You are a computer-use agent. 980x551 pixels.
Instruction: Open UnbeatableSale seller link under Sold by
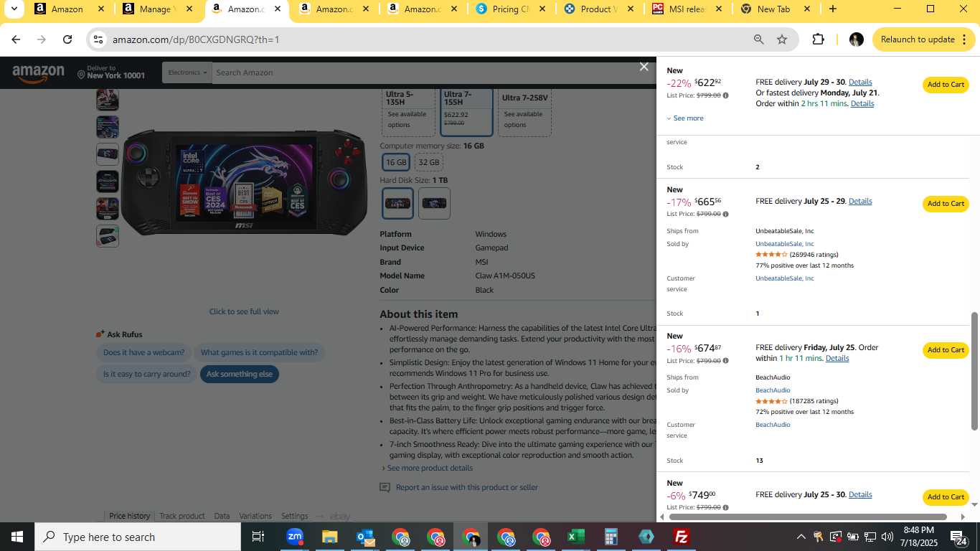click(x=784, y=244)
